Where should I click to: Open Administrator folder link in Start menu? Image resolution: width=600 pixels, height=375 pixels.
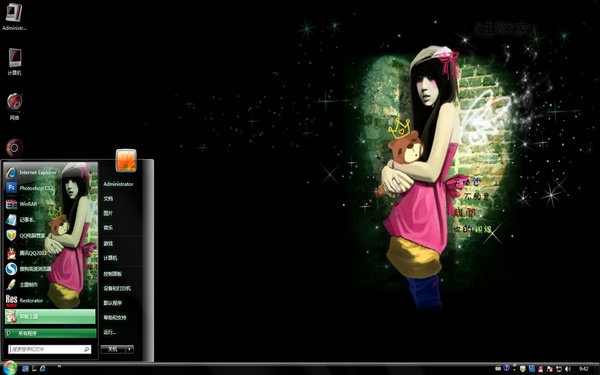(118, 184)
